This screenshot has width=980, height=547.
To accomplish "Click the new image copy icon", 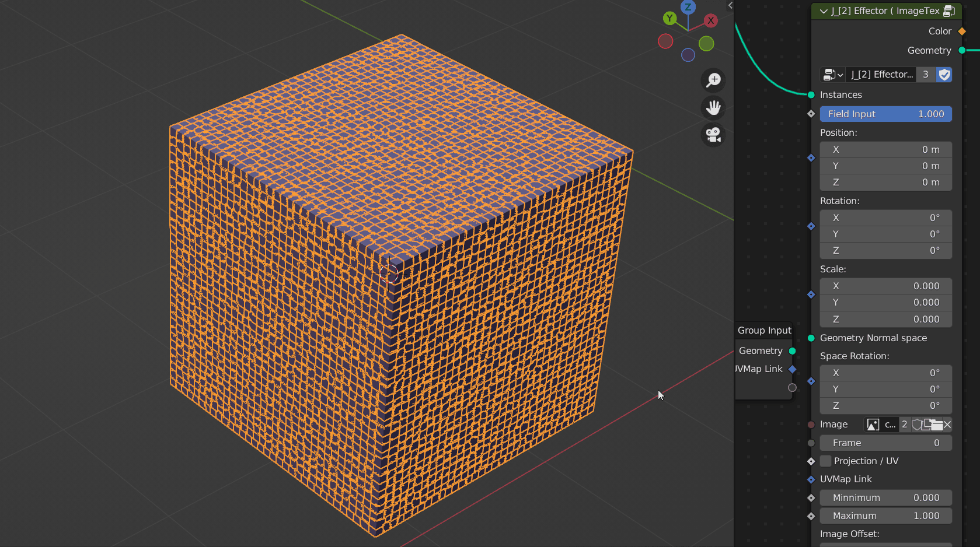I will tap(927, 424).
